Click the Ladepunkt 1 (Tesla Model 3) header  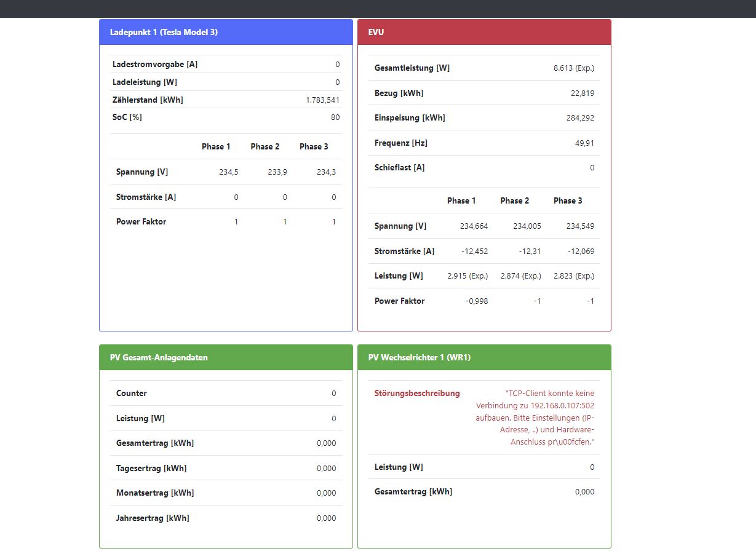(226, 32)
